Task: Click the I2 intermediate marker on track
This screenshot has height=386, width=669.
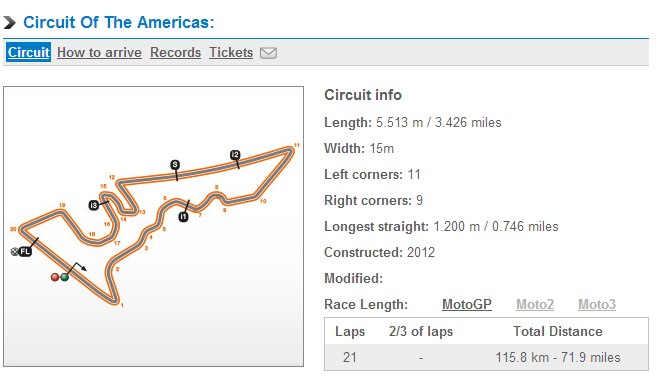Action: pos(235,154)
